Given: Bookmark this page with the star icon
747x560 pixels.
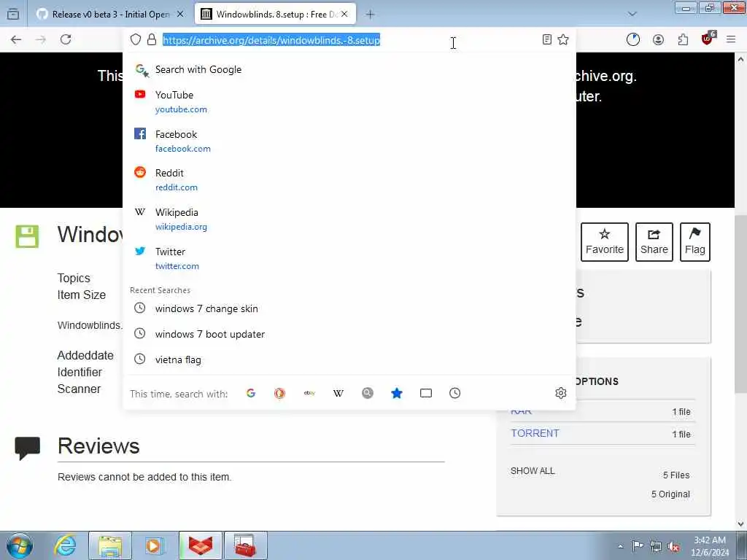Looking at the screenshot, I should (x=563, y=39).
